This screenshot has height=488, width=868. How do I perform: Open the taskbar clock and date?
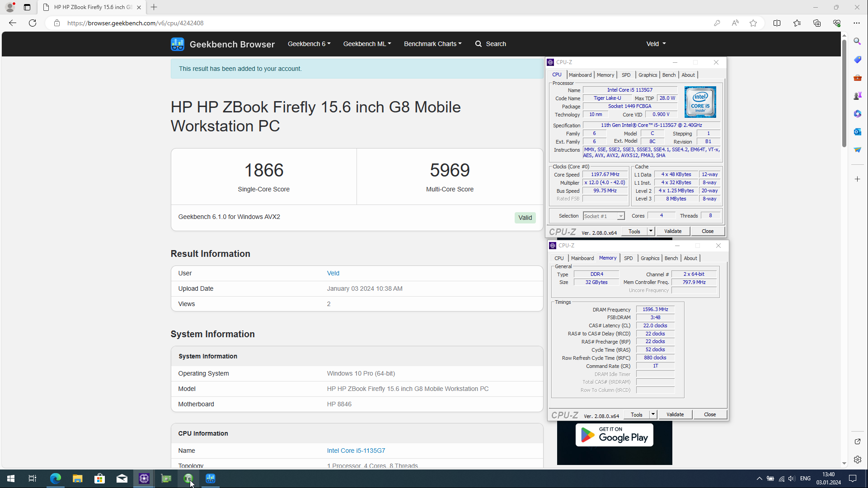[828, 479]
